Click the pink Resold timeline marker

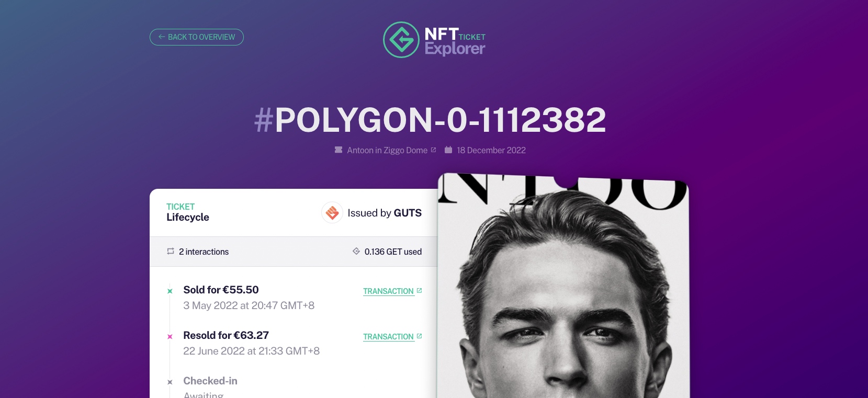click(x=170, y=337)
